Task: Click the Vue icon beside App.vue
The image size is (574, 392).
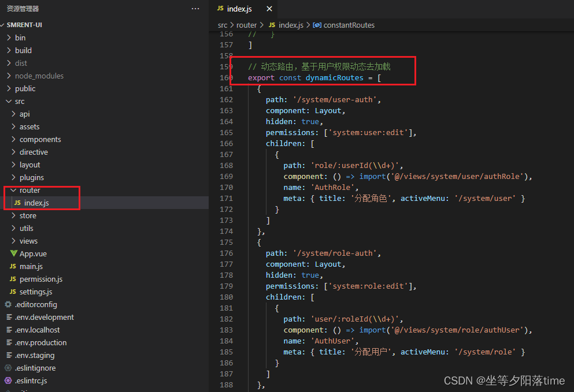Action: (13, 253)
